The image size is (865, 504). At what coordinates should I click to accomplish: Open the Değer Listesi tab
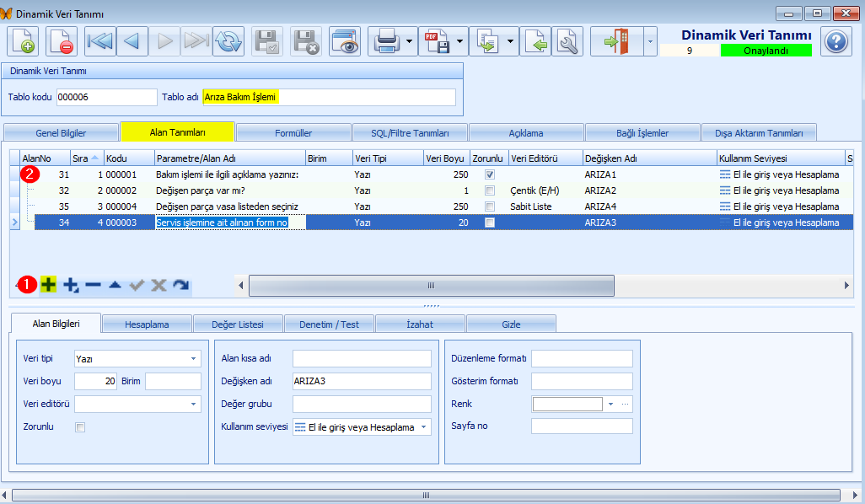coord(238,324)
